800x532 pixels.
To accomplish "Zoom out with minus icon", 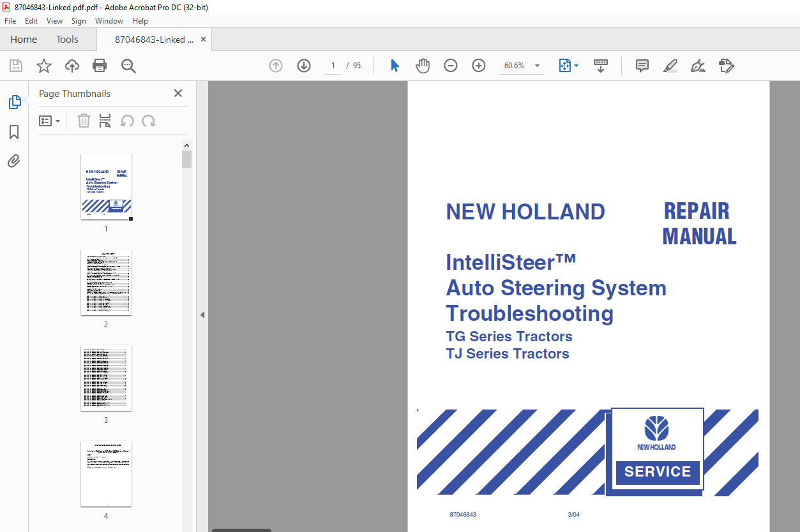I will (451, 66).
